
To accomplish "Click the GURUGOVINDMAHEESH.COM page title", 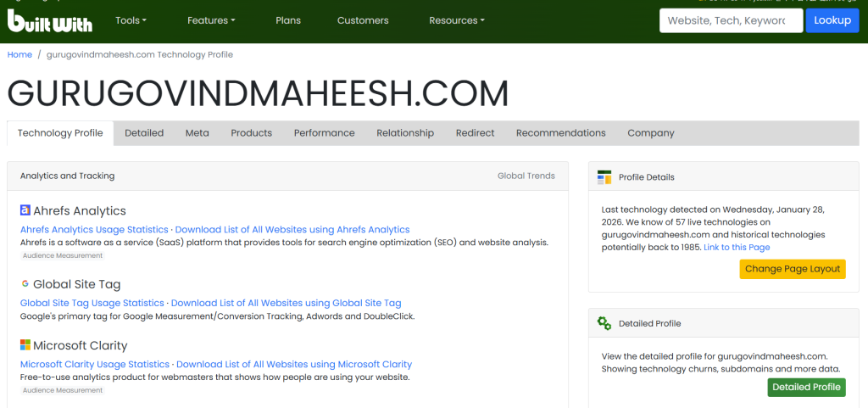I will click(x=258, y=93).
